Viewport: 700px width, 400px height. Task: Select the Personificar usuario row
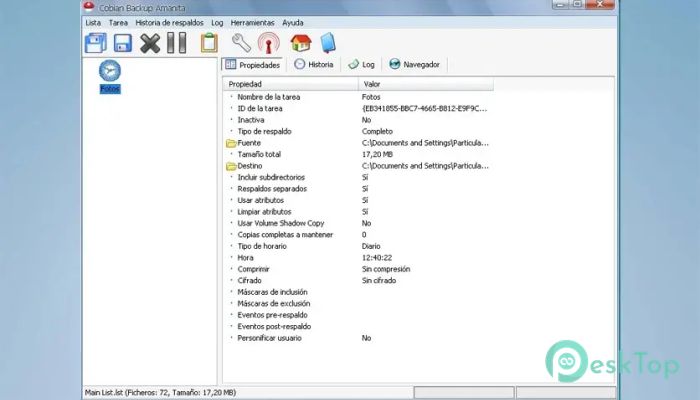(x=358, y=338)
